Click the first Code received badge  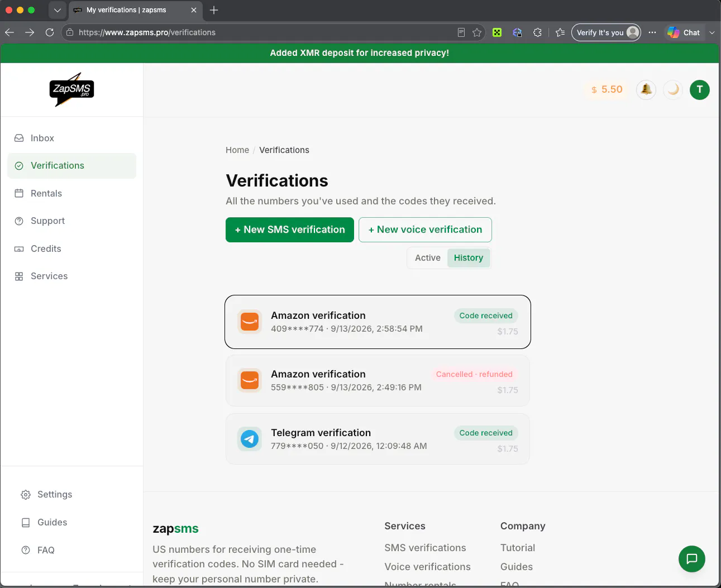coord(486,315)
